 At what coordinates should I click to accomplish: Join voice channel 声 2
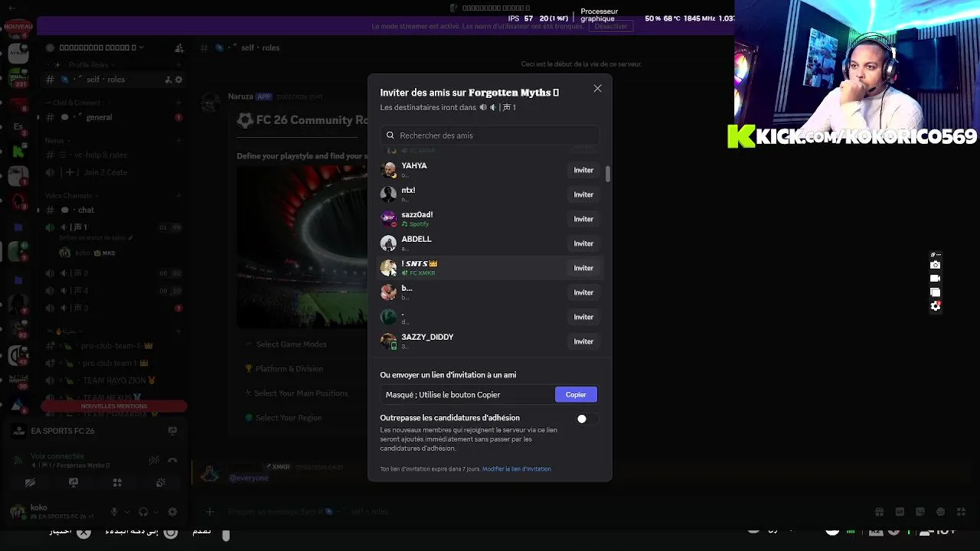pyautogui.click(x=113, y=272)
